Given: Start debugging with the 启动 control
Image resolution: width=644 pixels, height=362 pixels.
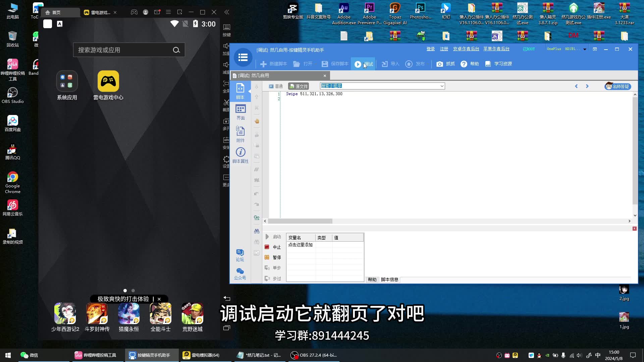Looking at the screenshot, I should click(x=274, y=236).
